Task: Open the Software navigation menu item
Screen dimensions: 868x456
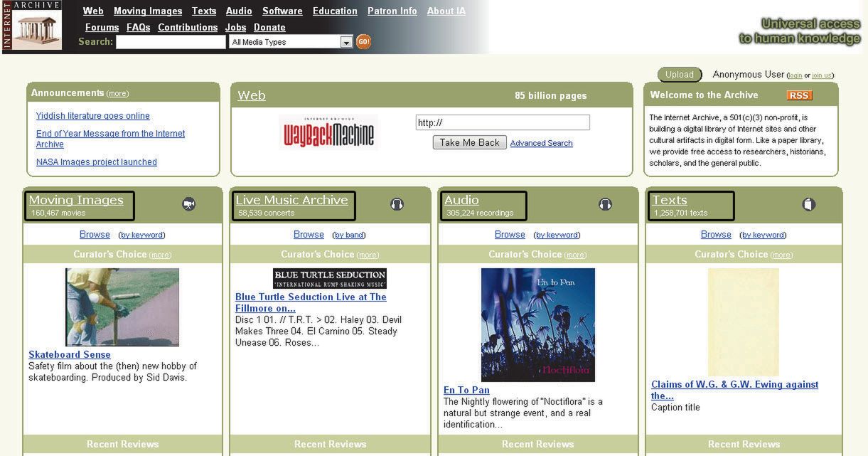Action: point(282,11)
